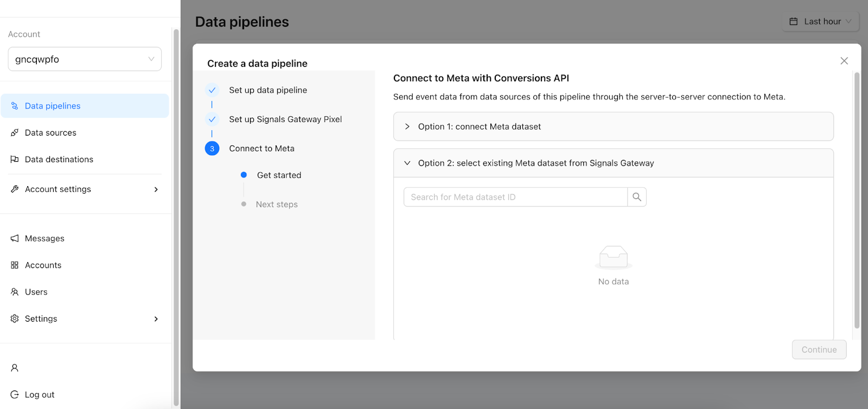Open the user profile icon above Log out
868x409 pixels.
(x=15, y=368)
